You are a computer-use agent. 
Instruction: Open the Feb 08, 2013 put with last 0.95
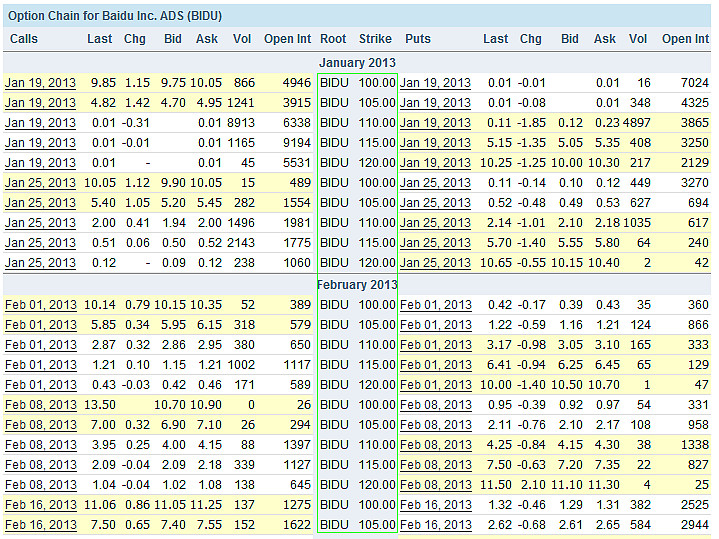pyautogui.click(x=436, y=405)
